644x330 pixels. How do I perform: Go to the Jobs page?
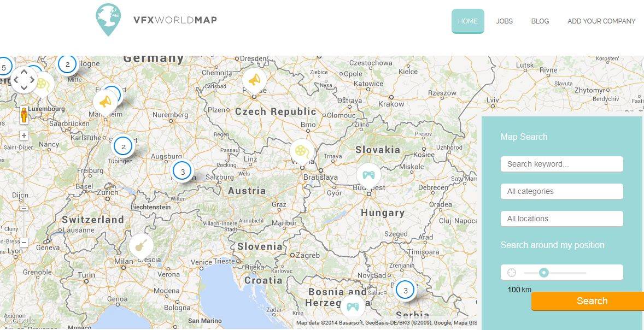(x=504, y=21)
